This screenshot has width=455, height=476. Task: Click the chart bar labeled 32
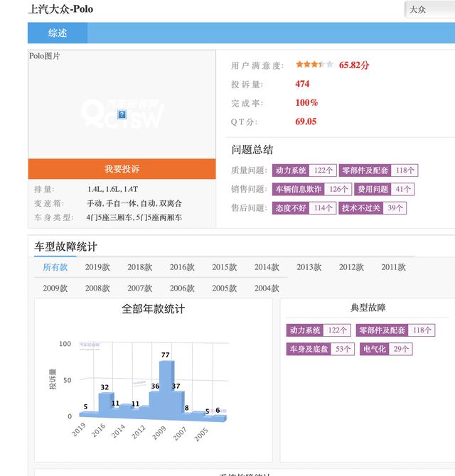click(106, 404)
